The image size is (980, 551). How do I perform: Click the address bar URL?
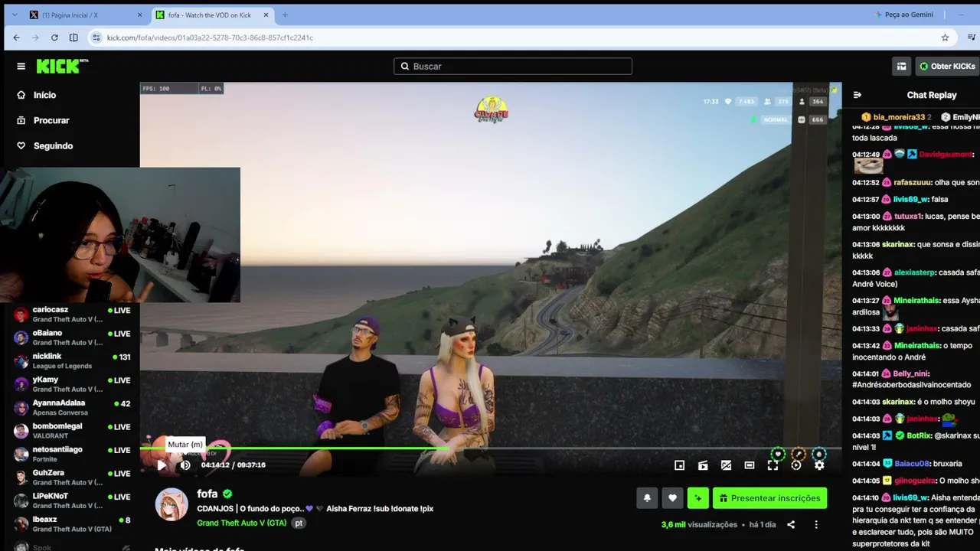pyautogui.click(x=210, y=37)
